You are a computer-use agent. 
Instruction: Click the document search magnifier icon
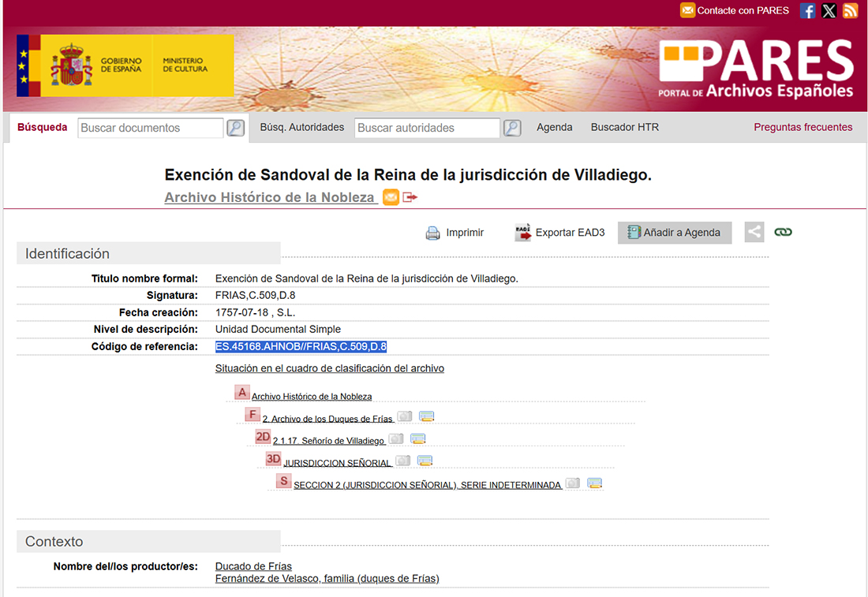235,128
